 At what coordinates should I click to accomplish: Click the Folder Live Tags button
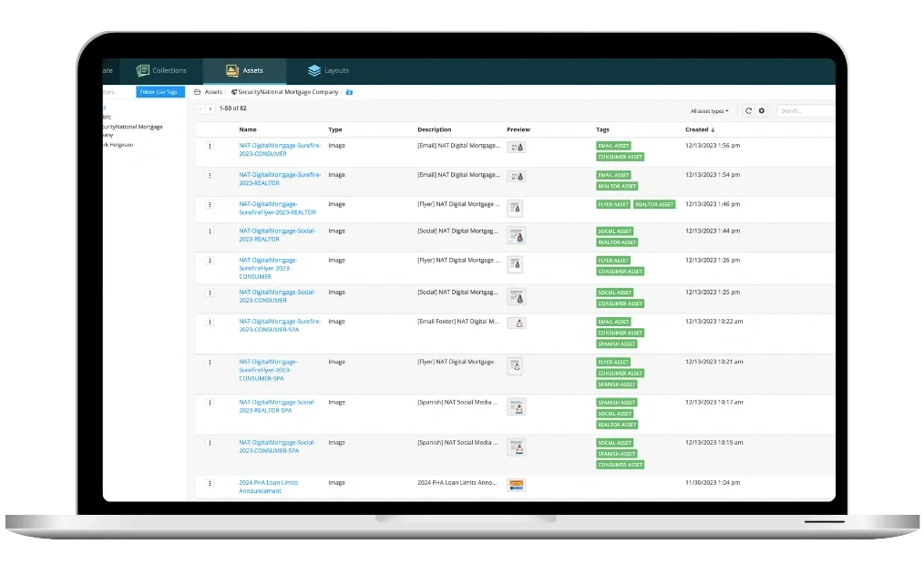(x=159, y=92)
